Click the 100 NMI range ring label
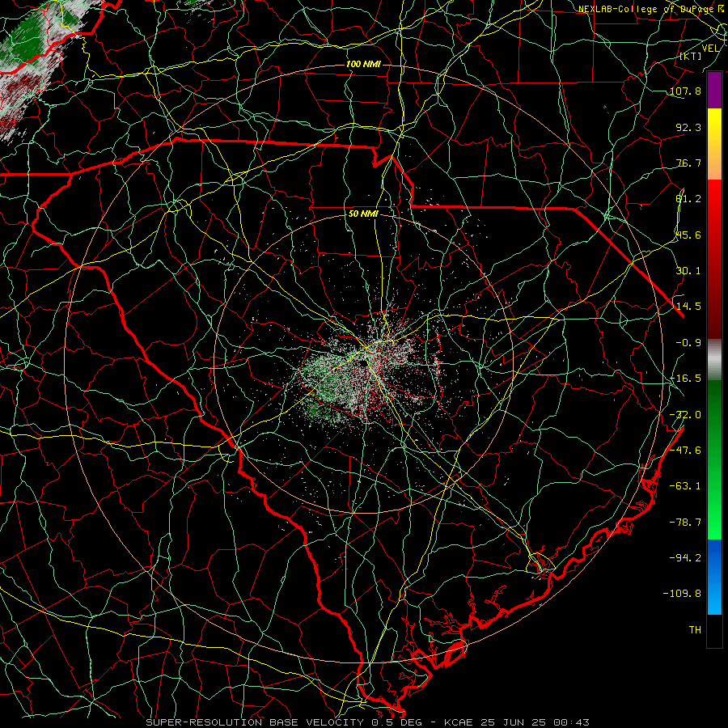This screenshot has height=728, width=728. pos(363,64)
